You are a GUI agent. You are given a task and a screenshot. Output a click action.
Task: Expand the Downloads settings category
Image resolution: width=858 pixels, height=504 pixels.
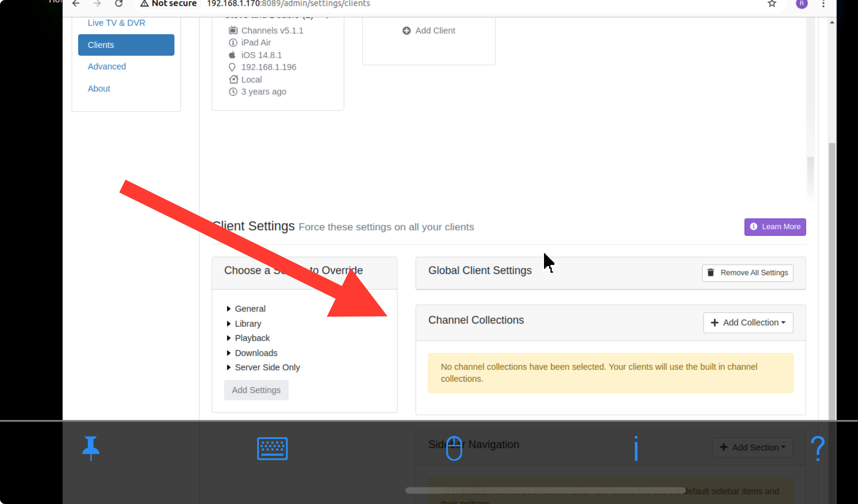tap(256, 353)
